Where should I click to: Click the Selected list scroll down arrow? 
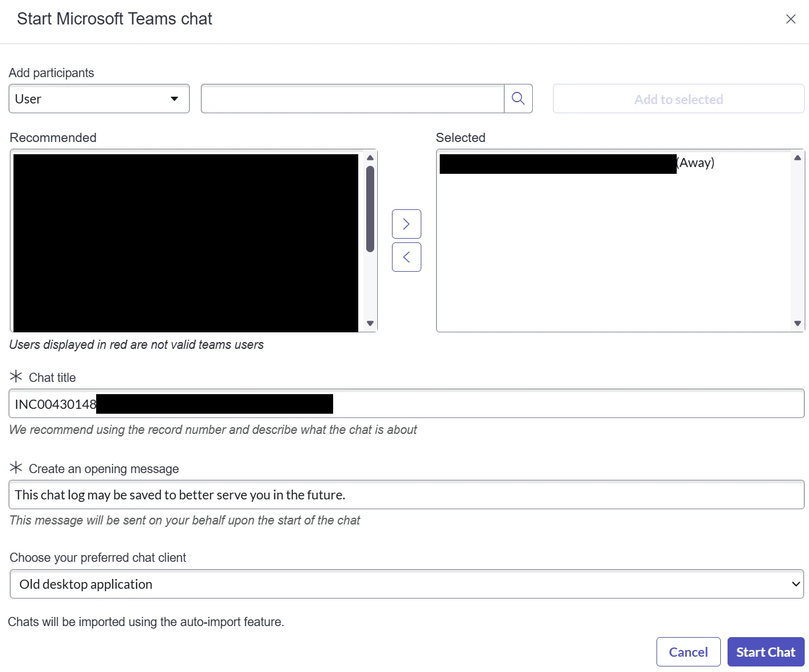click(797, 323)
